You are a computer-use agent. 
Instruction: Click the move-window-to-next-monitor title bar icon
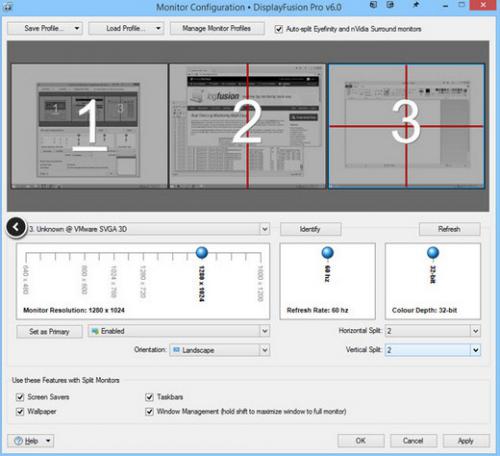tap(374, 5)
